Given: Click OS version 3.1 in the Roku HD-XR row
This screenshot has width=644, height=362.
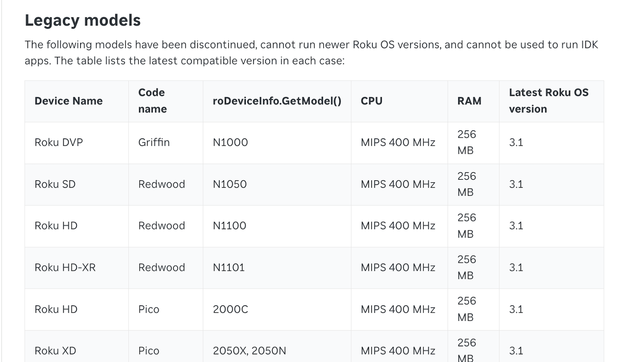Looking at the screenshot, I should 516,268.
